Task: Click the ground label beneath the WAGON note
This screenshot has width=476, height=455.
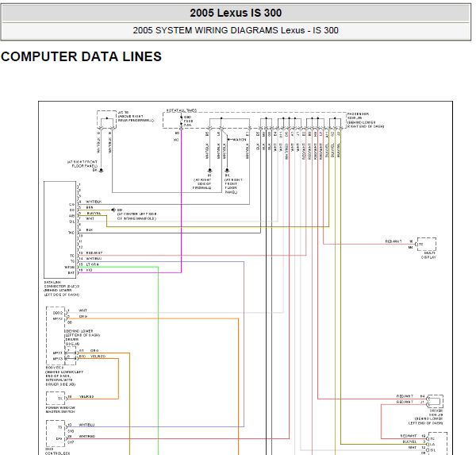Action: [x=233, y=186]
